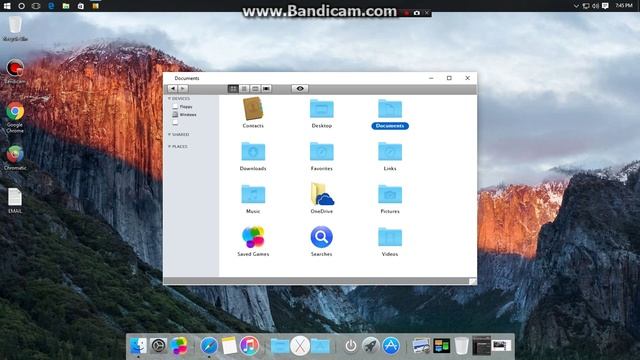Click the Cortana circle in taskbar
Screen dimensions: 640x360
[21, 6]
